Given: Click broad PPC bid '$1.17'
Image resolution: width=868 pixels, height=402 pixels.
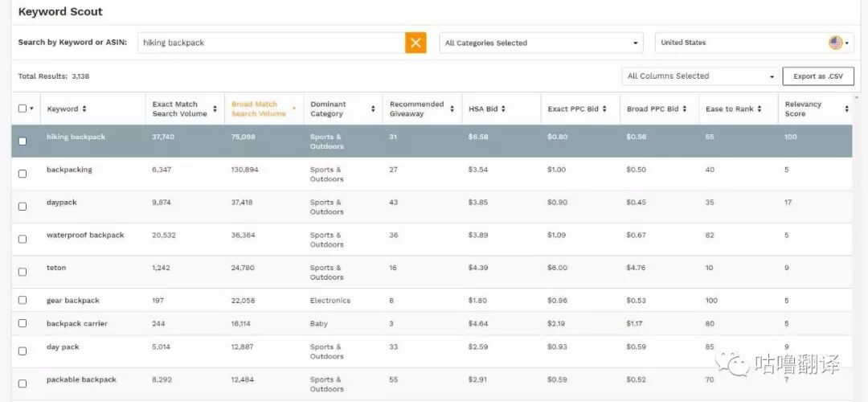Looking at the screenshot, I should 634,323.
